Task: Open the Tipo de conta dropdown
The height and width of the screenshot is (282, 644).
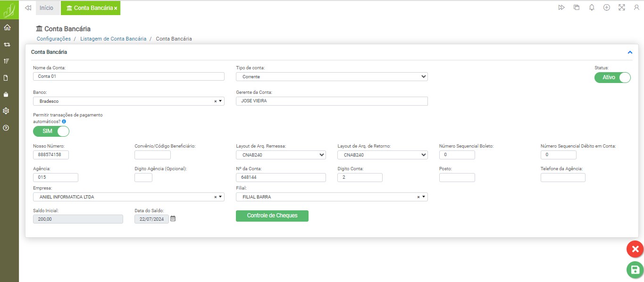Action: 331,76
